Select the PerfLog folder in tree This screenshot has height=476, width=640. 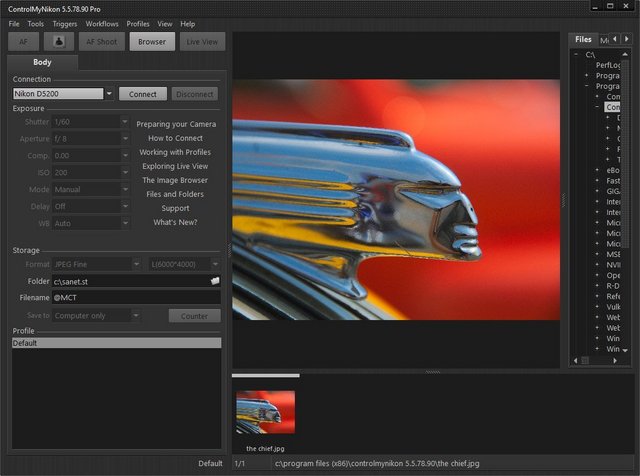click(608, 65)
